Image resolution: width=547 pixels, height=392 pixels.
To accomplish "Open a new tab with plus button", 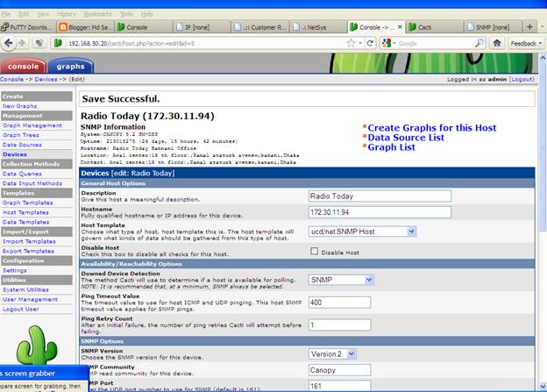I will coord(529,27).
